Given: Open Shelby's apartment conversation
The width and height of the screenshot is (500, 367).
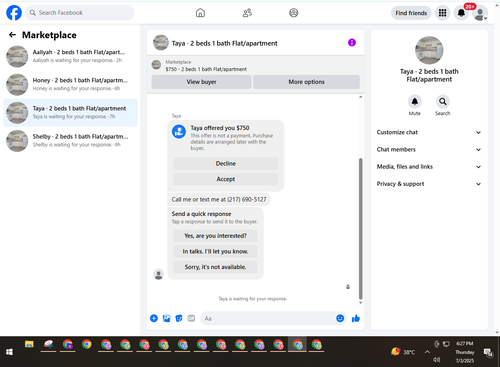Looking at the screenshot, I should 70,141.
